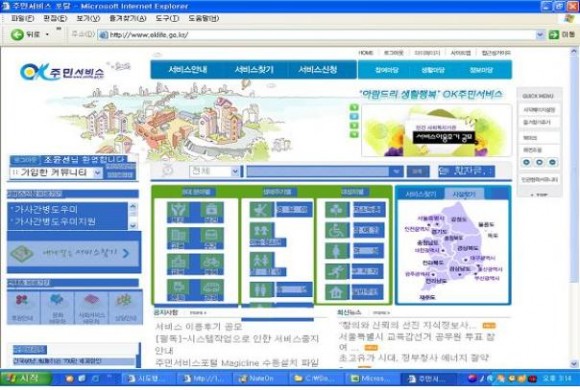Click the HOME link at top
The width and height of the screenshot is (580, 390).
(x=365, y=53)
